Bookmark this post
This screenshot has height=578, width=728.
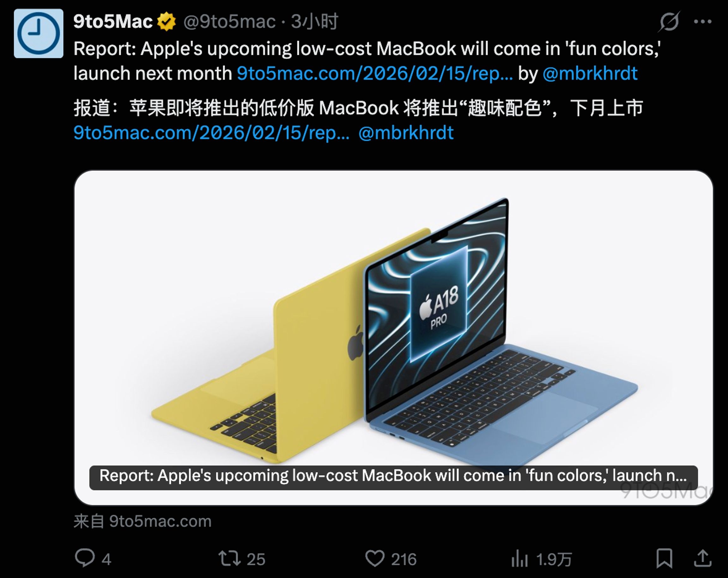point(664,558)
